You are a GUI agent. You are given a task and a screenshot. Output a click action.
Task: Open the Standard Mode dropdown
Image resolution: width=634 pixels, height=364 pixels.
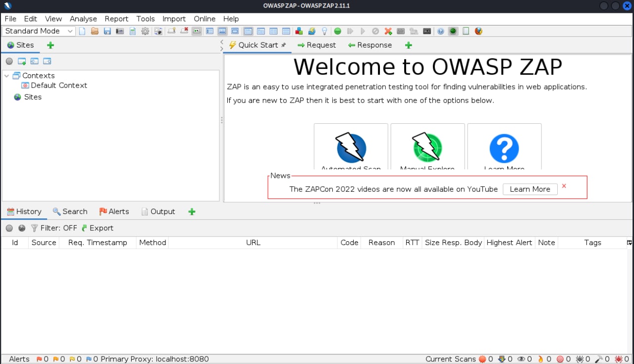[39, 31]
